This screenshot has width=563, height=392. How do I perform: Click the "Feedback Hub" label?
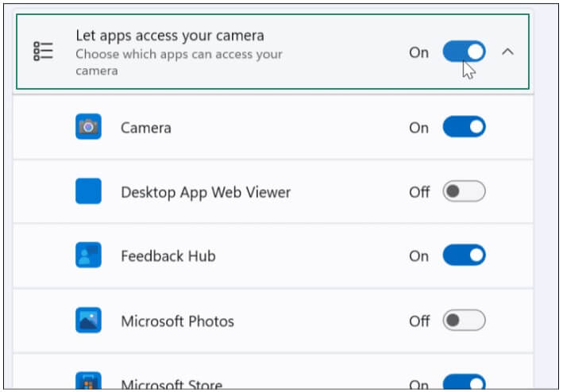[168, 256]
